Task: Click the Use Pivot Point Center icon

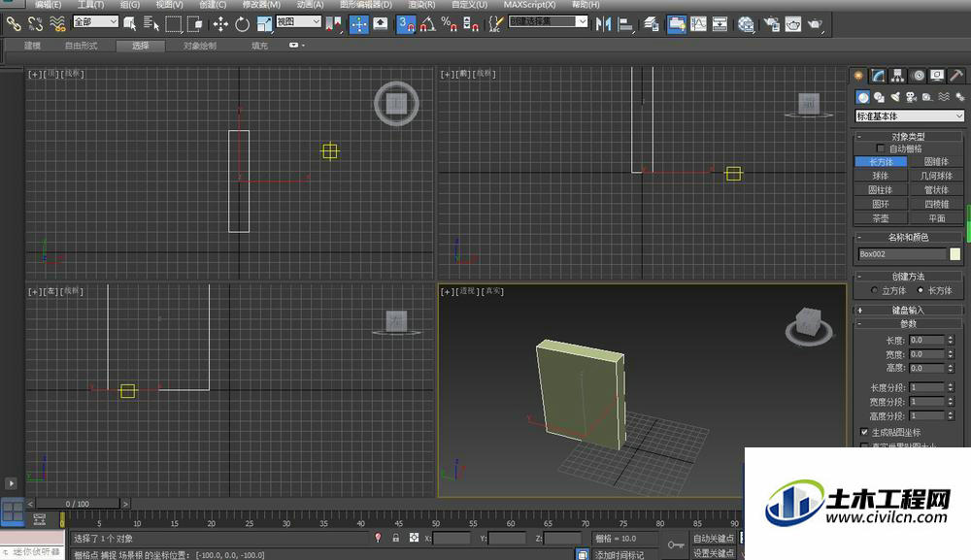Action: [334, 24]
